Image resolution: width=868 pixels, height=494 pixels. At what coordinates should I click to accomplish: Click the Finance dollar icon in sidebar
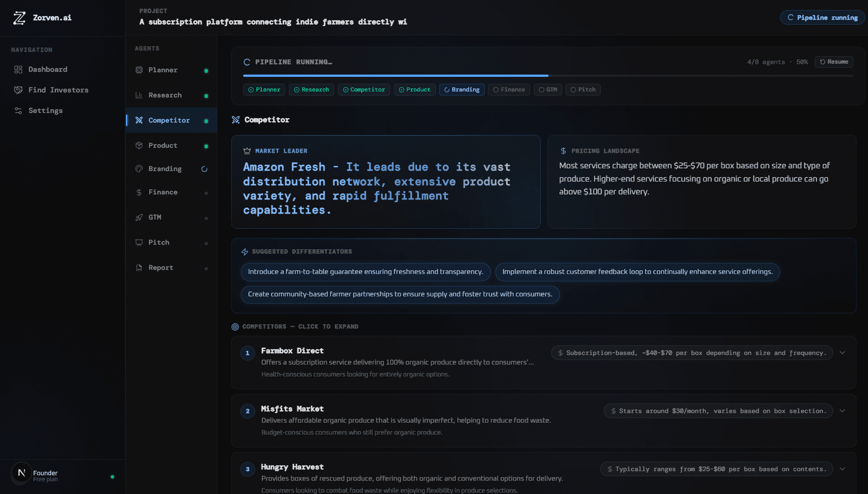pos(139,193)
